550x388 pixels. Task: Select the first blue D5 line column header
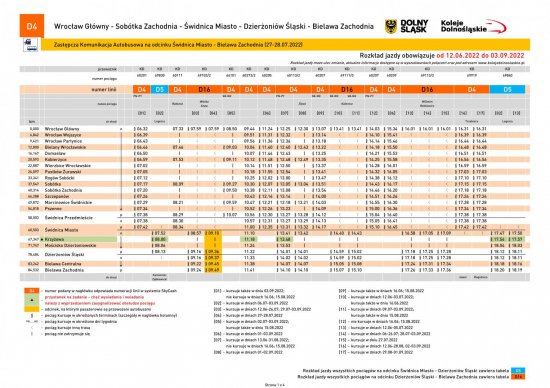click(160, 89)
